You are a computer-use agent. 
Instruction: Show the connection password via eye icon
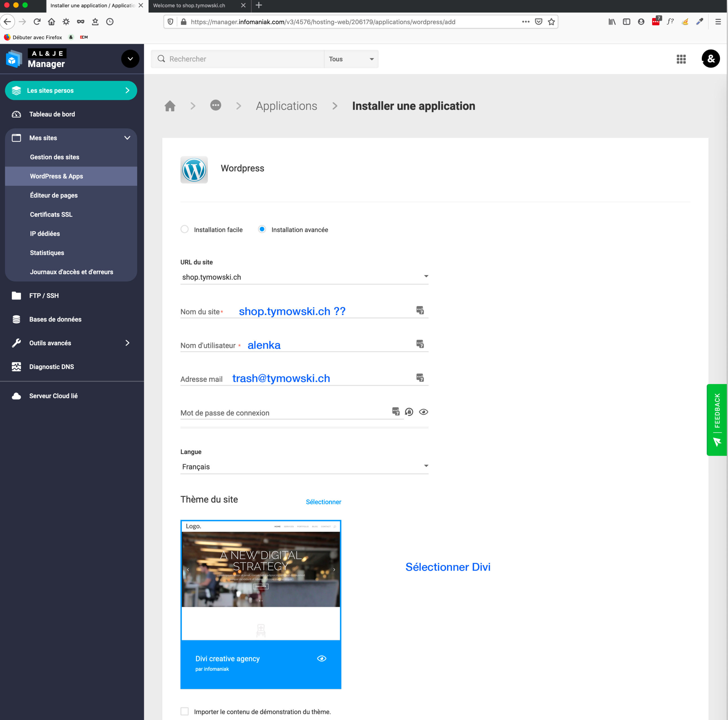(423, 412)
